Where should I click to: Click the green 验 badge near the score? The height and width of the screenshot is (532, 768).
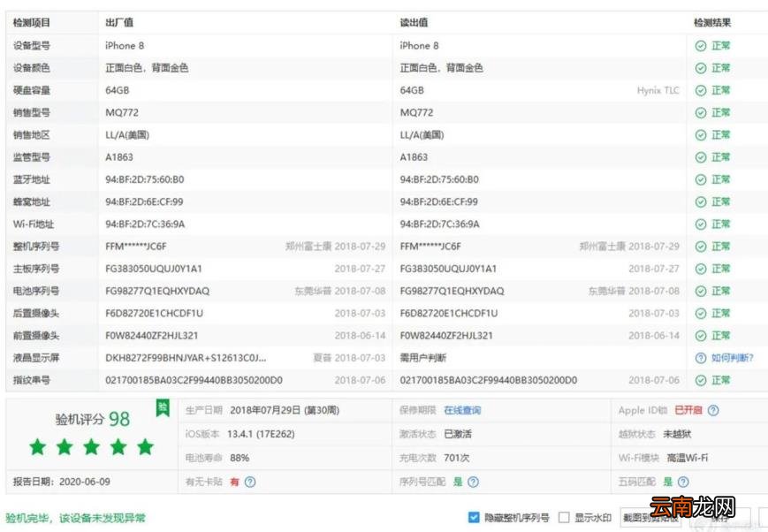(163, 407)
